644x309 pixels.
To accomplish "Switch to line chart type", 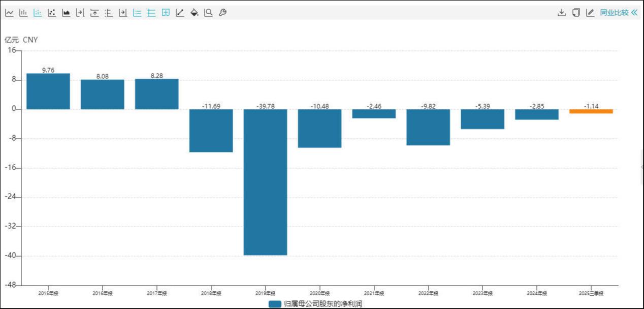I will point(9,13).
